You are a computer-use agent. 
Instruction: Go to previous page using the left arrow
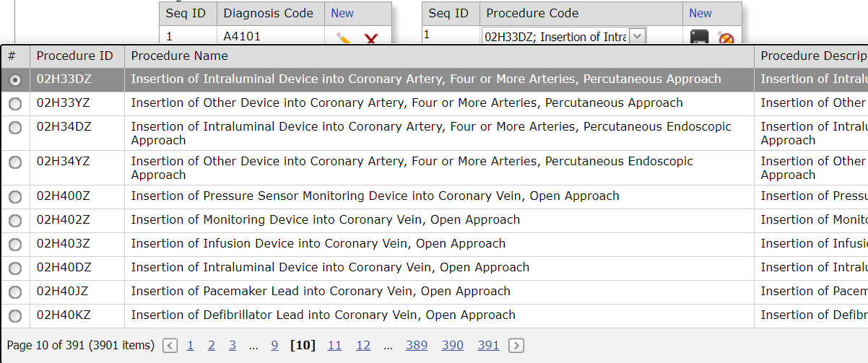(x=170, y=346)
